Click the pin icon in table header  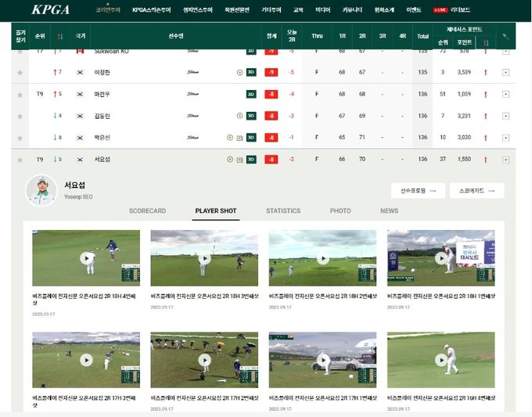click(505, 36)
